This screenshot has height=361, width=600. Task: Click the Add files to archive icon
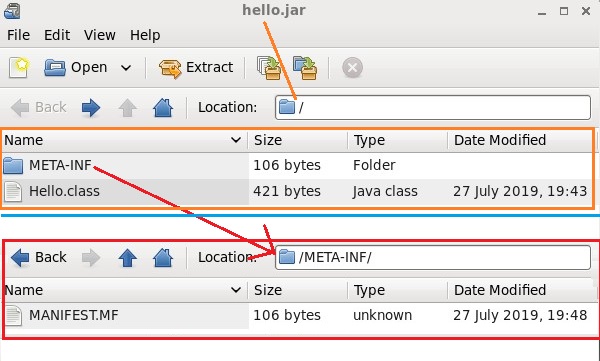[269, 68]
